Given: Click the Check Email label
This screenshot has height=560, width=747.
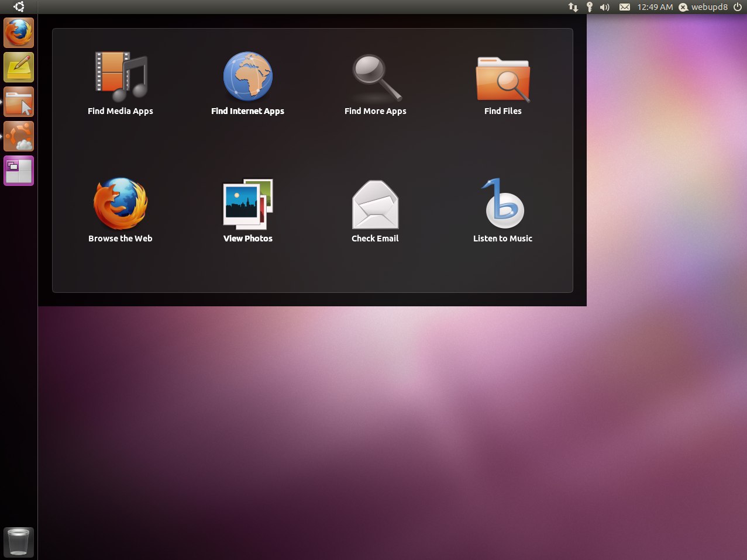Looking at the screenshot, I should tap(375, 238).
